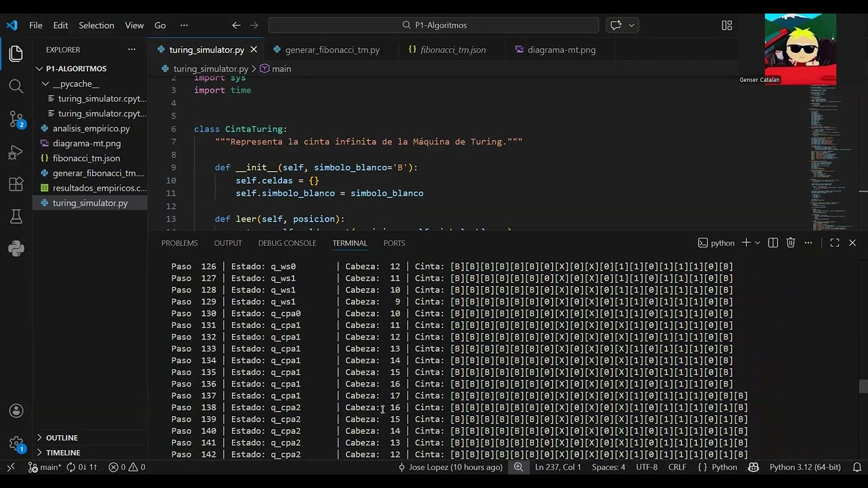Kill terminal with the trash icon
Image resolution: width=868 pixels, height=488 pixels.
791,243
